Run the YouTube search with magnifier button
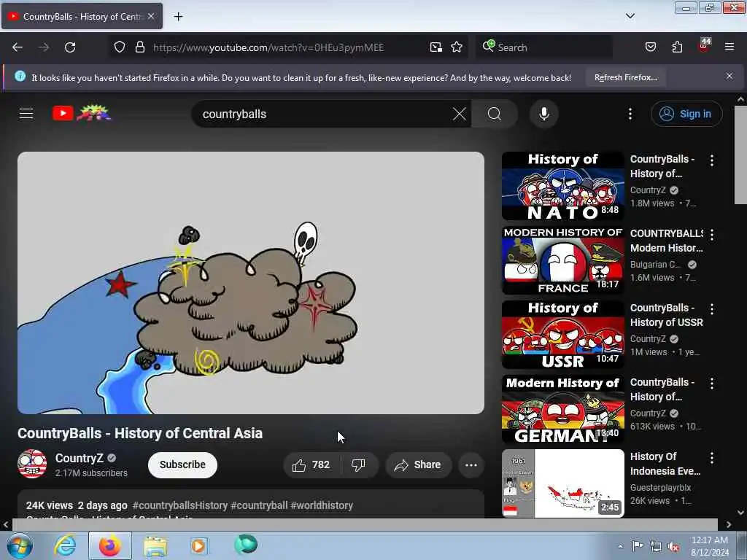Screen dimensions: 747x560 point(494,114)
